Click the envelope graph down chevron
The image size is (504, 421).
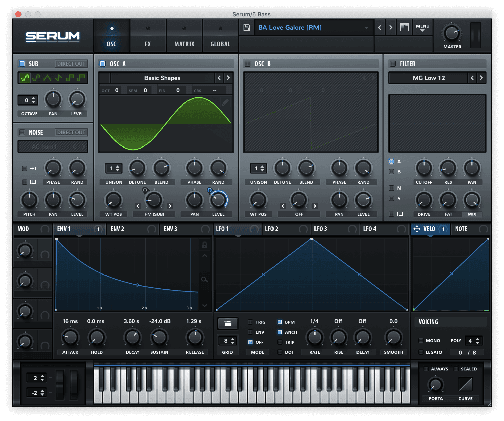coord(204,306)
